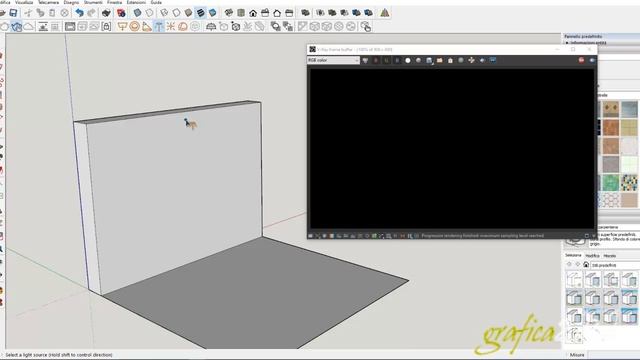
Task: Select the V-Ray Dome Light tool
Action: point(183,27)
